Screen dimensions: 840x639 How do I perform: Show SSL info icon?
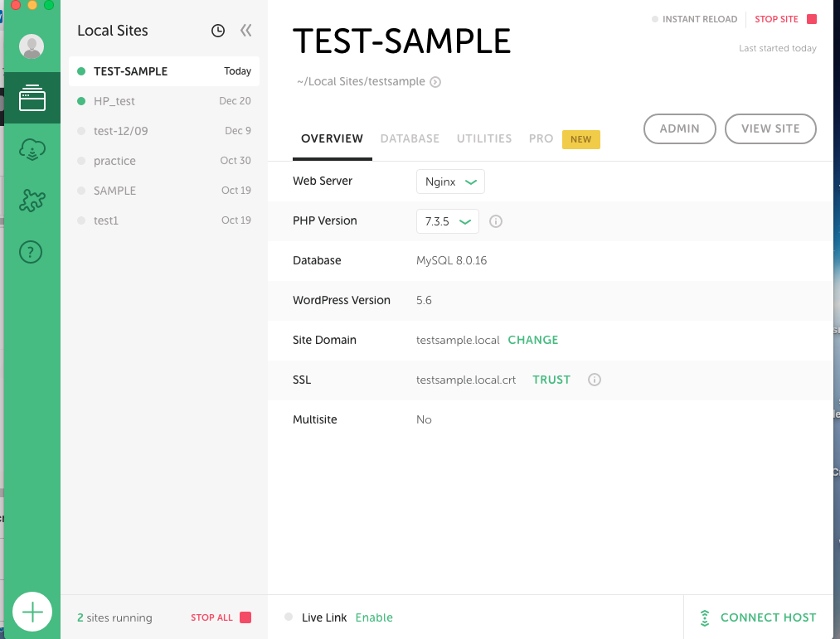595,380
